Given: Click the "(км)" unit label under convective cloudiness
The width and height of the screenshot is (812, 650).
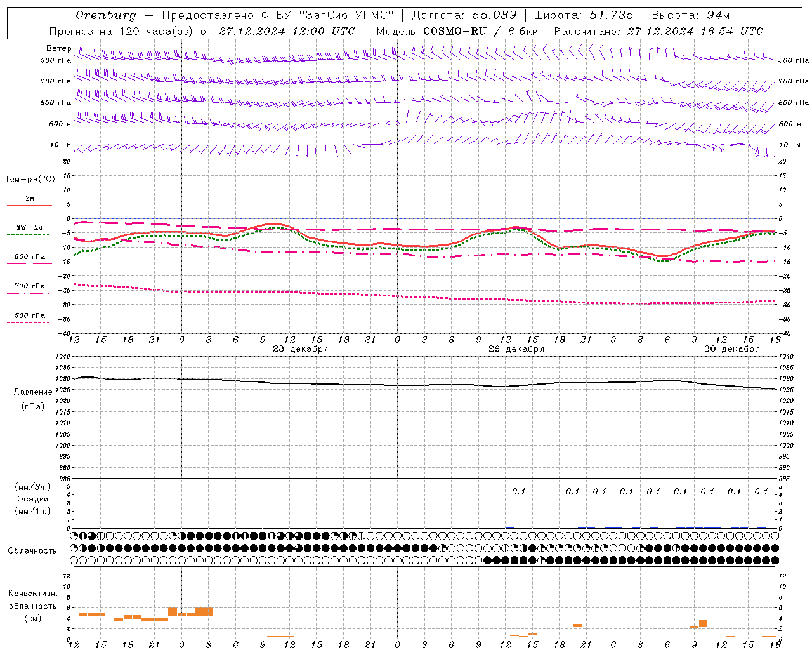Looking at the screenshot, I should (32, 619).
